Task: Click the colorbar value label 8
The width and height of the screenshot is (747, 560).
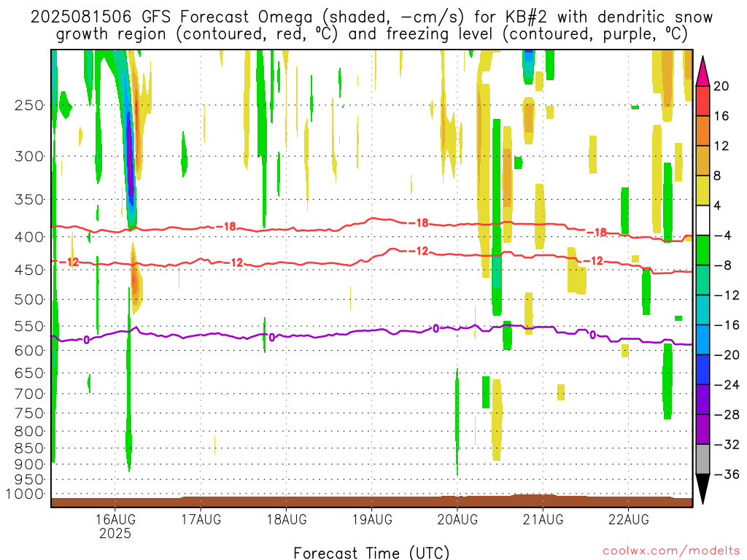Action: click(717, 176)
